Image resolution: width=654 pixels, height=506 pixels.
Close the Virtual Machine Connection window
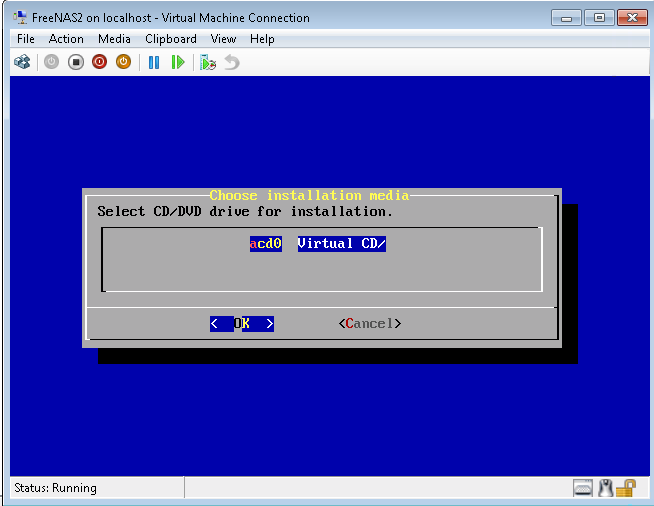[632, 18]
